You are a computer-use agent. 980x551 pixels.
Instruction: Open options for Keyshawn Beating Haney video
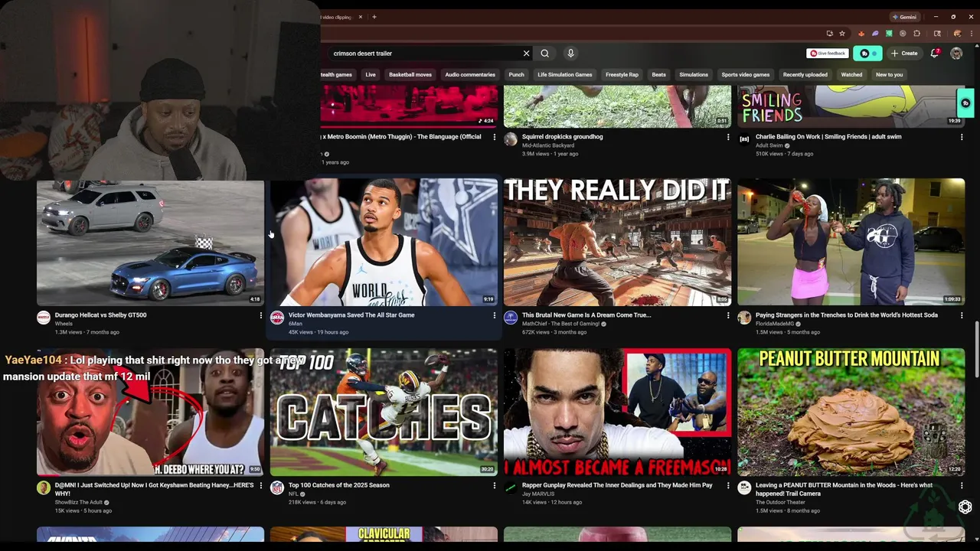click(x=260, y=485)
